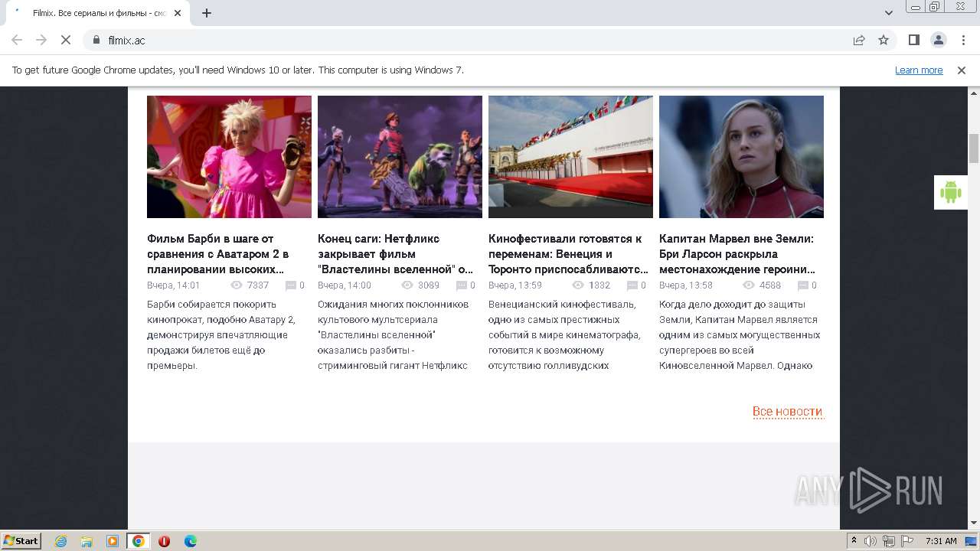The height and width of the screenshot is (551, 980).
Task: Open the File Explorer taskbar icon
Action: pyautogui.click(x=87, y=541)
